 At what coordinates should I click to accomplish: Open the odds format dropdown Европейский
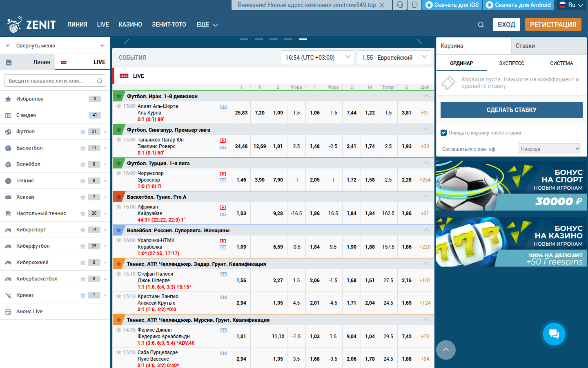[394, 58]
